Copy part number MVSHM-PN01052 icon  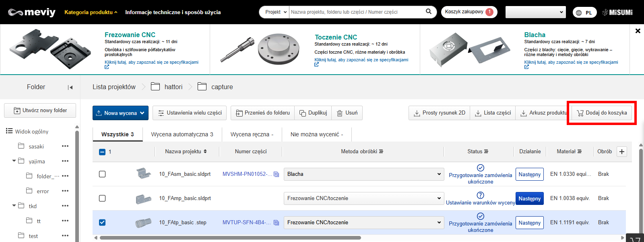tap(276, 174)
